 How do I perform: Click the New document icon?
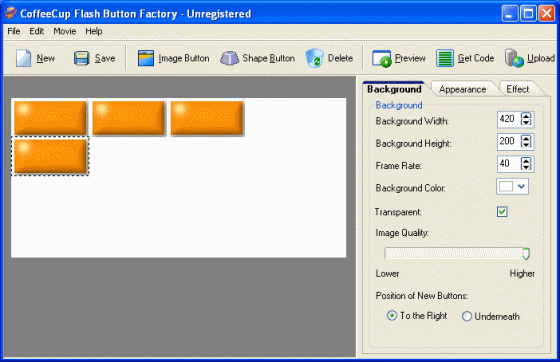click(24, 58)
